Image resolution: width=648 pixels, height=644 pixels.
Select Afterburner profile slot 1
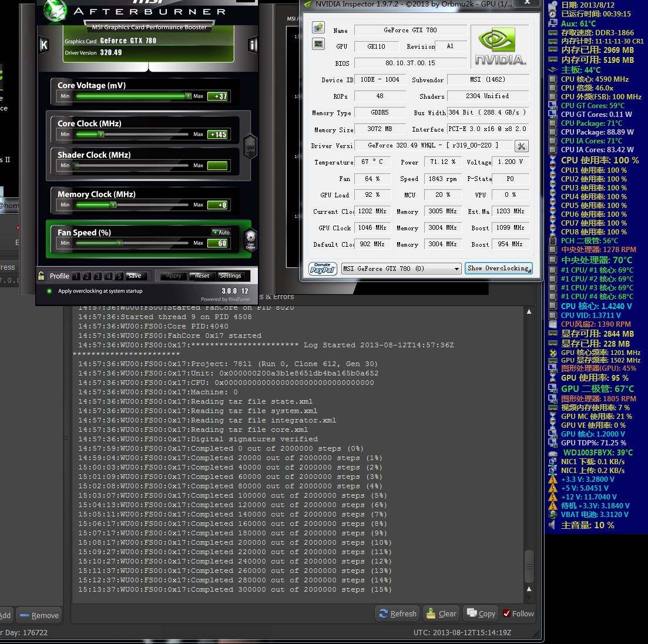76,276
